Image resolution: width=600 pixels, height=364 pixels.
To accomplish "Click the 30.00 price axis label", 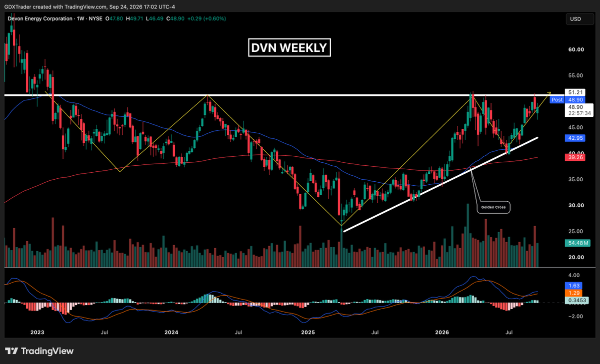I will [576, 205].
